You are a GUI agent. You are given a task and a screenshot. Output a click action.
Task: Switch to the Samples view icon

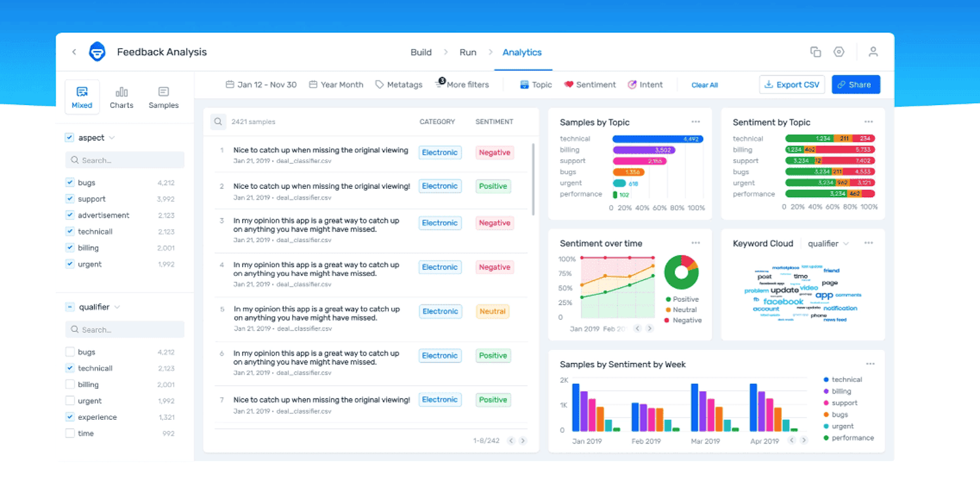[163, 97]
